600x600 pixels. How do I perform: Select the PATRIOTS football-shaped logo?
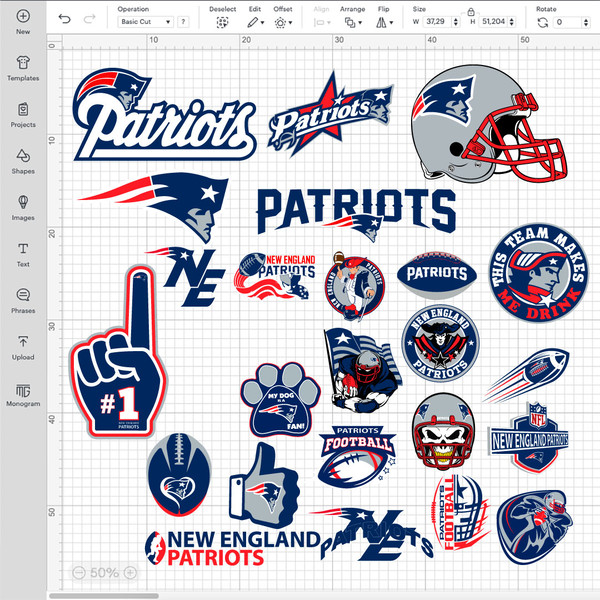437,274
